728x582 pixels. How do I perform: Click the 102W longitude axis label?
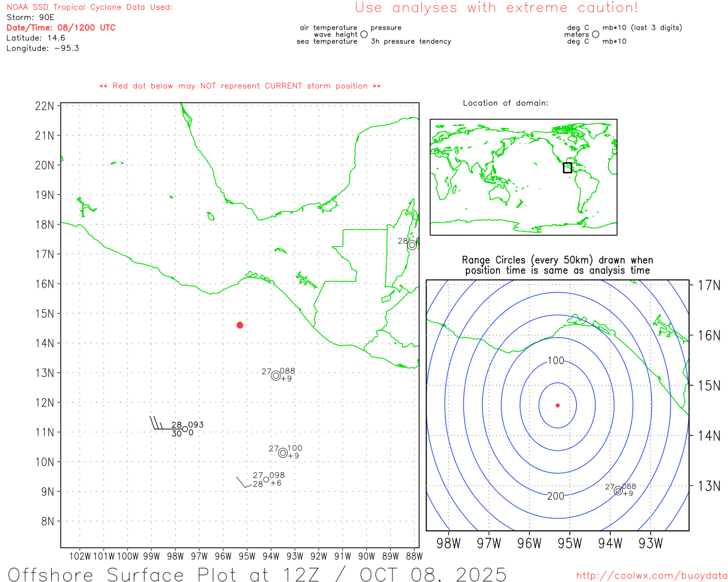[80, 556]
